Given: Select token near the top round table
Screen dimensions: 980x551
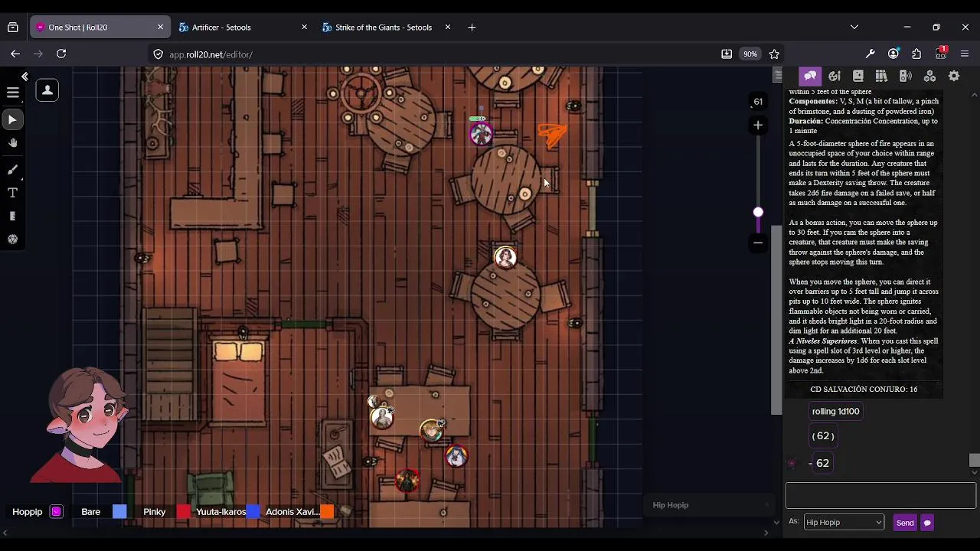Looking at the screenshot, I should click(x=481, y=135).
